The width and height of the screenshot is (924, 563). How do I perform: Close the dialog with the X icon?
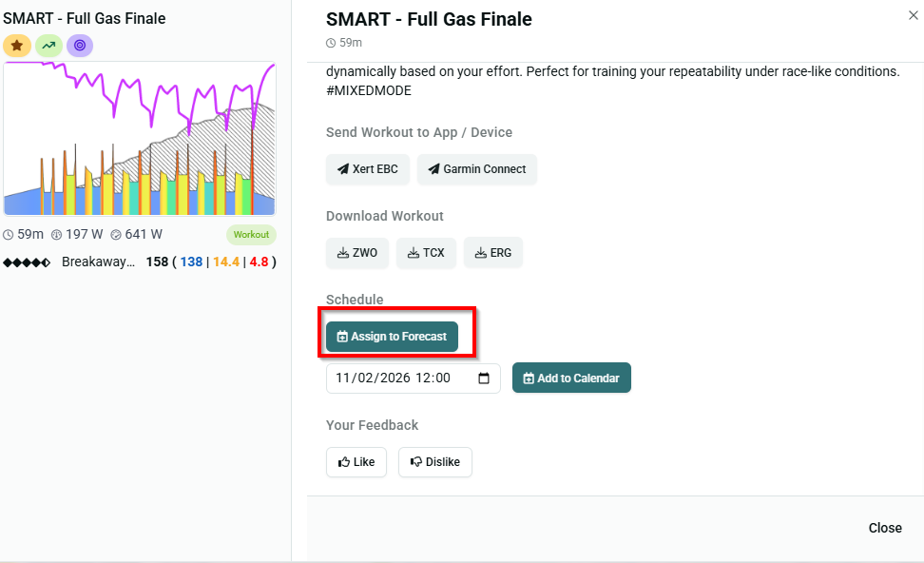[914, 15]
